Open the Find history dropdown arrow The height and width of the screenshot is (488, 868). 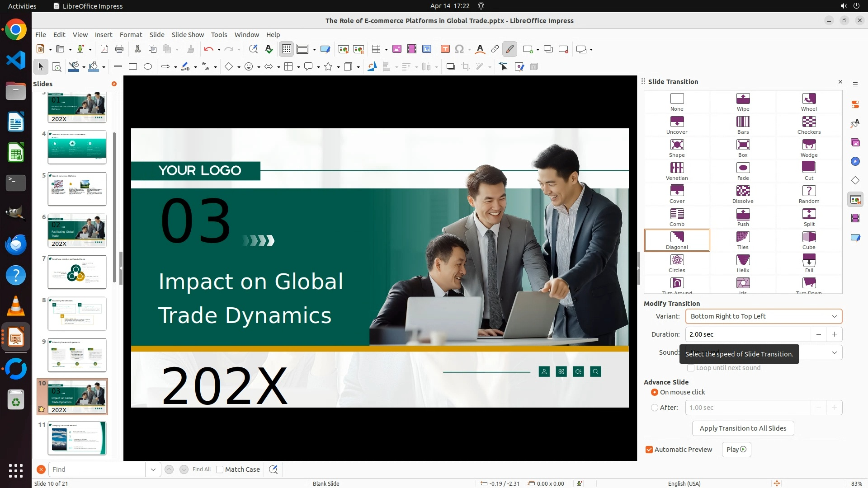[x=153, y=469]
